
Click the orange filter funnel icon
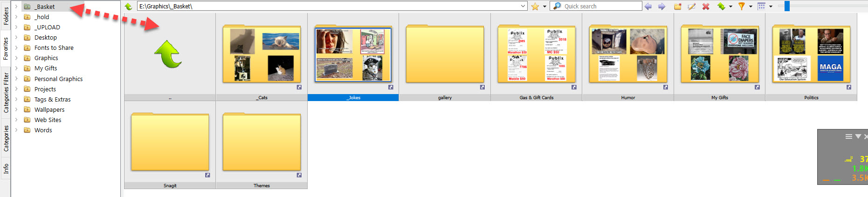(x=741, y=7)
